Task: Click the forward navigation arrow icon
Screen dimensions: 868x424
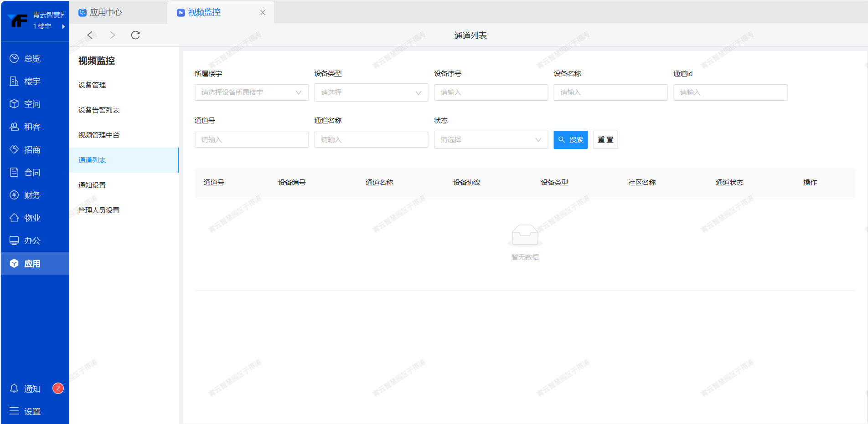Action: tap(113, 35)
